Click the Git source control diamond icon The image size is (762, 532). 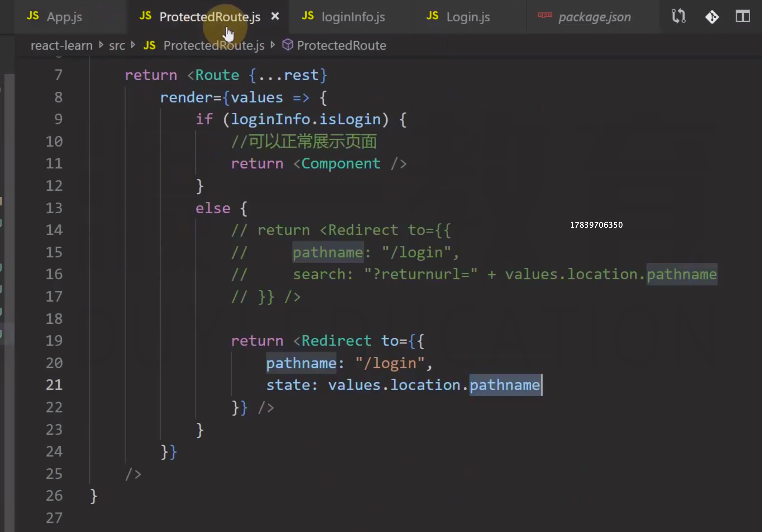(712, 17)
